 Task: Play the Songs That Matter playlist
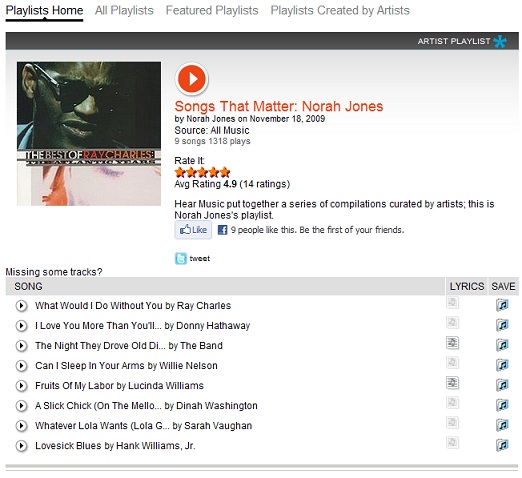[x=191, y=79]
